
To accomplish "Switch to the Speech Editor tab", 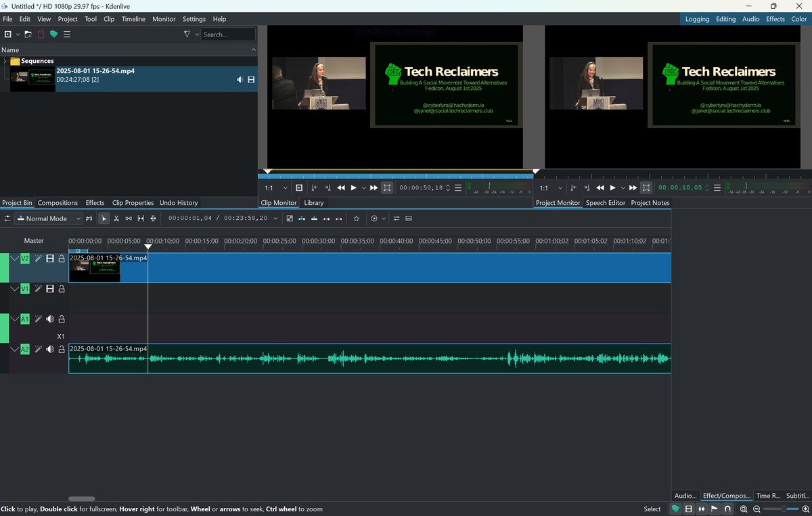I will coord(605,203).
